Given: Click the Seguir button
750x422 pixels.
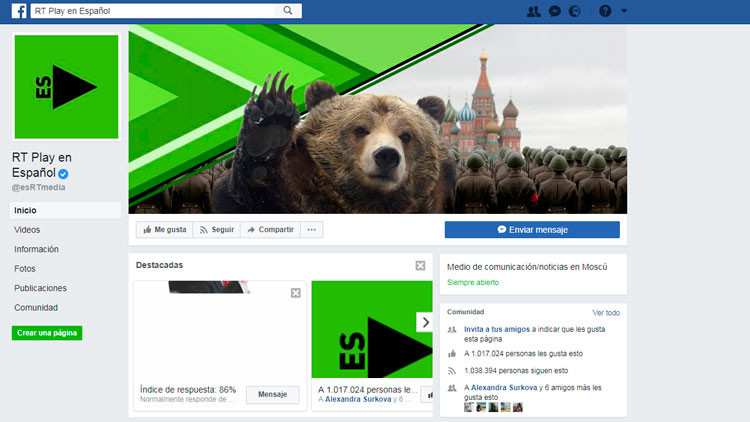Looking at the screenshot, I should (217, 230).
